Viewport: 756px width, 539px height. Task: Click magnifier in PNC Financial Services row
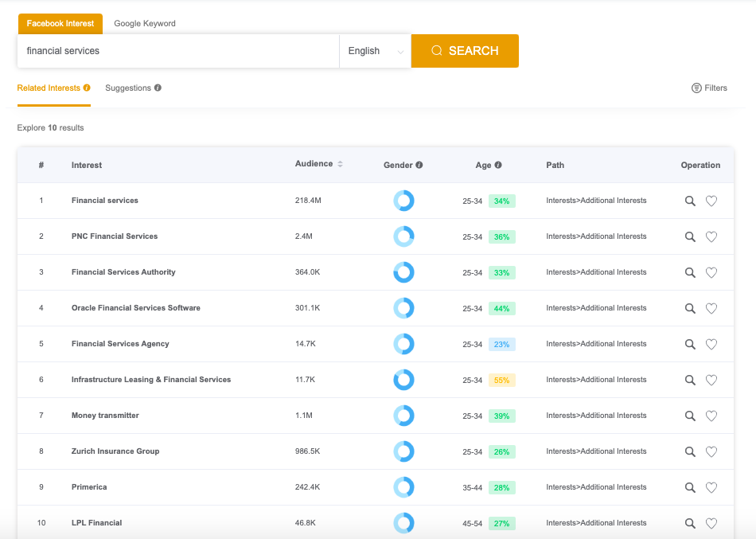click(690, 236)
